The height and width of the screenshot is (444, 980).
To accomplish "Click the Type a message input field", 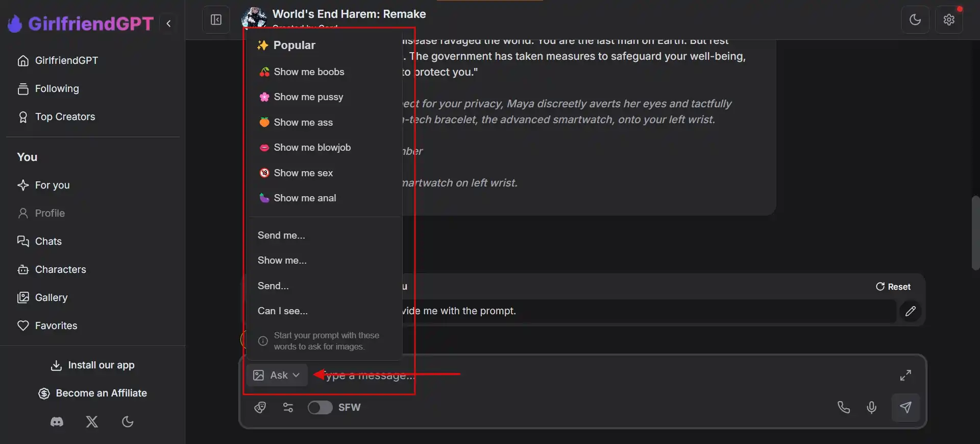I will click(x=602, y=375).
